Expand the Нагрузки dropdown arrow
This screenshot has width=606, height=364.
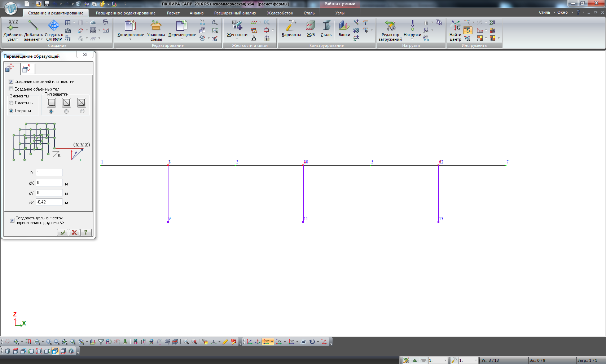coord(412,39)
